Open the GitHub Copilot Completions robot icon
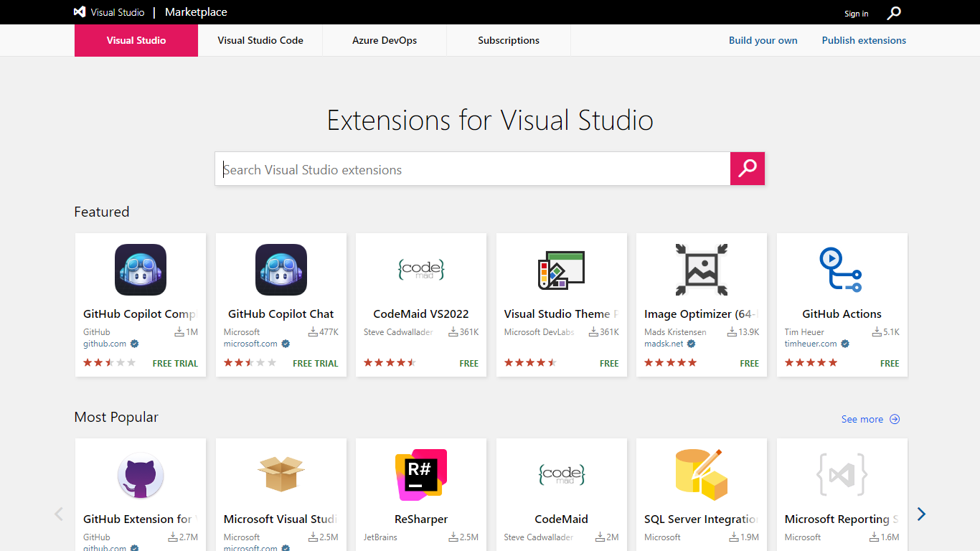 tap(141, 270)
